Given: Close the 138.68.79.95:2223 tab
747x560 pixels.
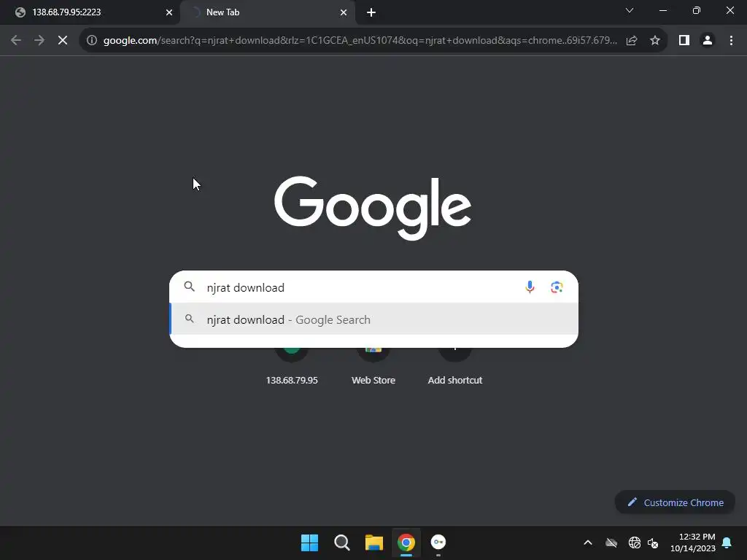Looking at the screenshot, I should coord(169,12).
